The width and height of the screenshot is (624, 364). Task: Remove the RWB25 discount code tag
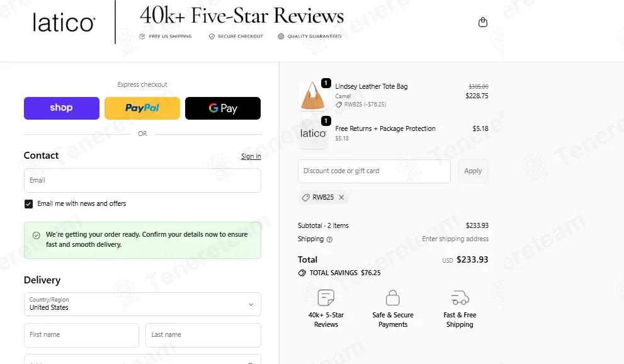341,197
